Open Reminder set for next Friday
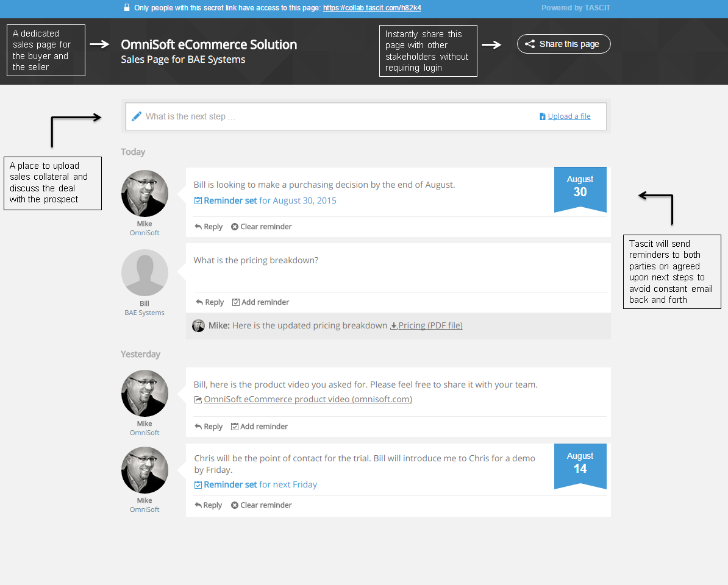 260,484
